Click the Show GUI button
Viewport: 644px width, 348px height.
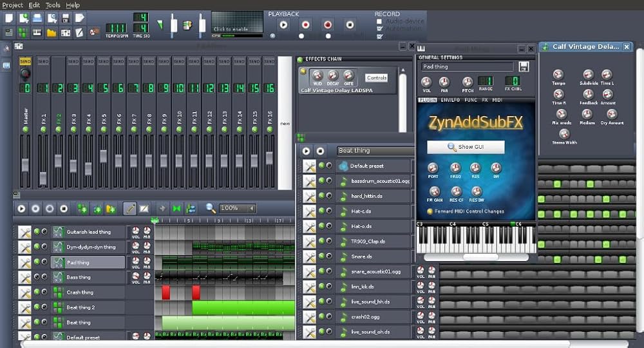click(466, 147)
